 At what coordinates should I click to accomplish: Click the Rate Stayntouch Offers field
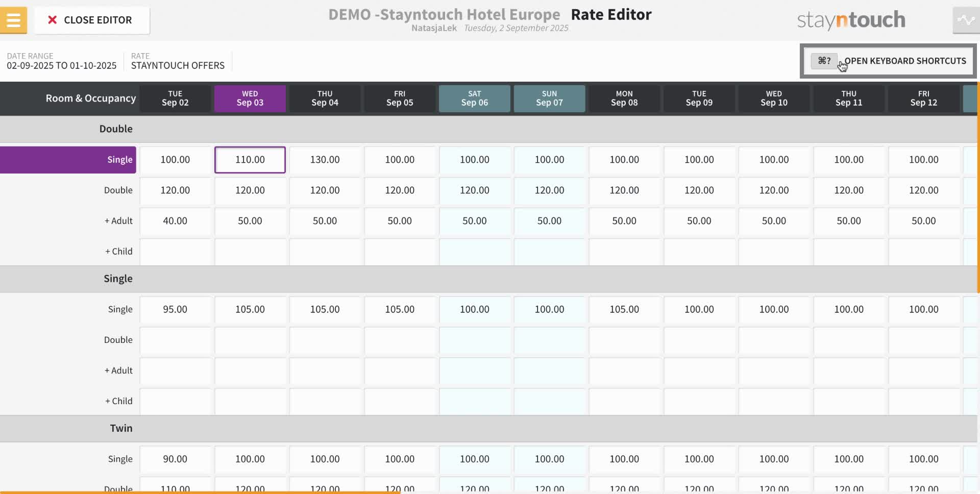178,61
